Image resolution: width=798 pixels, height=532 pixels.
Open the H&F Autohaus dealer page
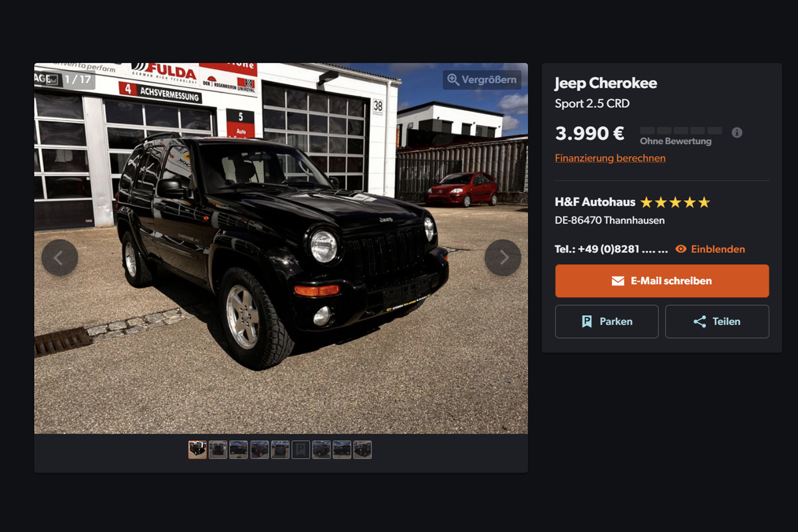coord(595,202)
